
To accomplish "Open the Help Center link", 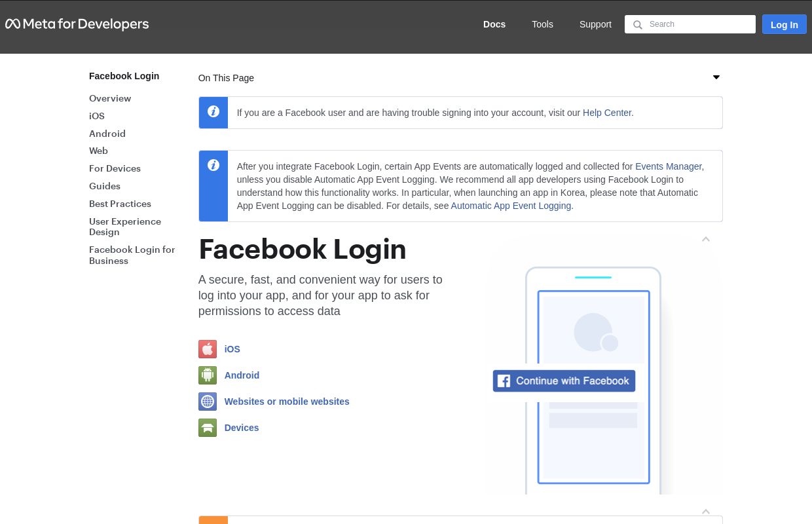I will (606, 113).
